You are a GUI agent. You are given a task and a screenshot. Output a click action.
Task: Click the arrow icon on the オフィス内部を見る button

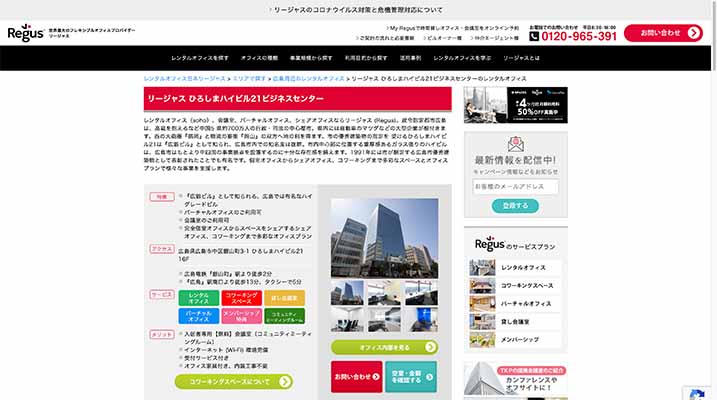tap(430, 347)
